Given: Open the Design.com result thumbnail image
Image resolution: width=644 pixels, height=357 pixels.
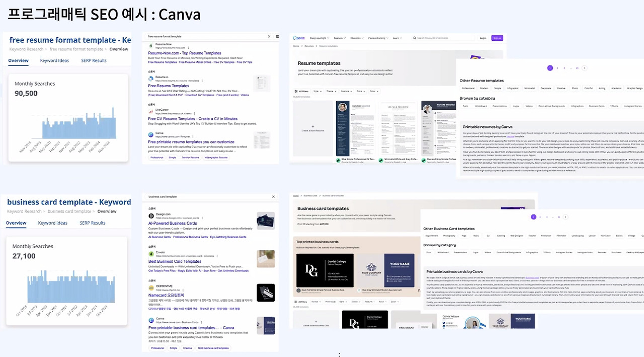Looking at the screenshot, I should [x=266, y=221].
